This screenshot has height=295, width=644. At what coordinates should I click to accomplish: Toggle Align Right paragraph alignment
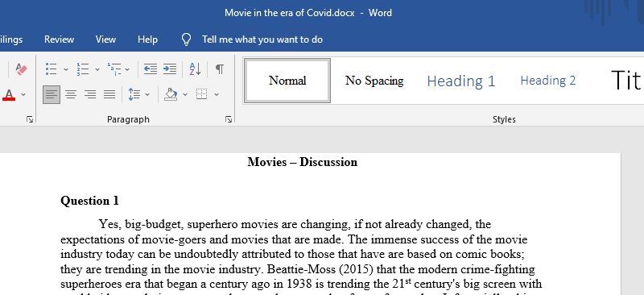[x=90, y=94]
